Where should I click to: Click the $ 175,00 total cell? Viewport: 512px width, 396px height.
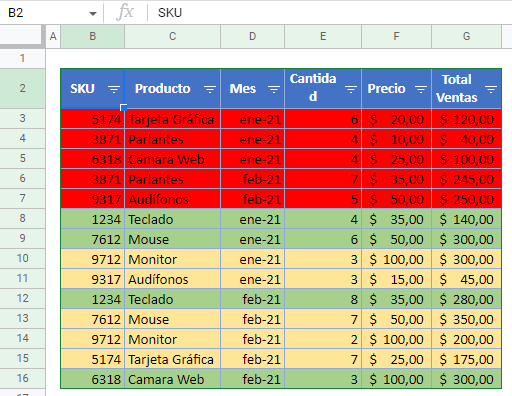click(x=466, y=359)
